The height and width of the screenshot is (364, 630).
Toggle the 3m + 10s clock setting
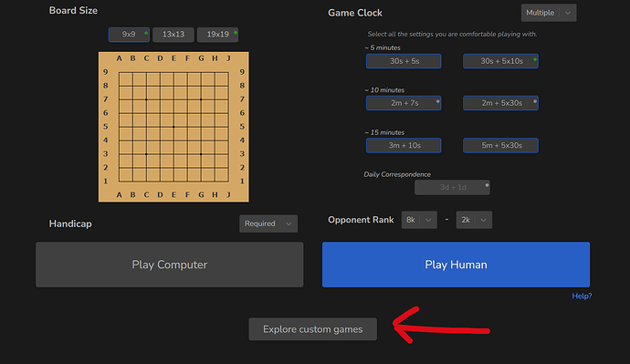pyautogui.click(x=404, y=145)
